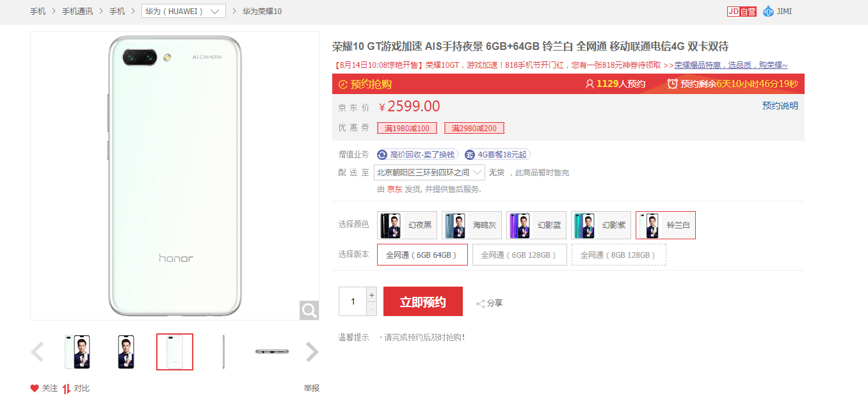Open the 预约说明 link
This screenshot has height=405, width=868.
pyautogui.click(x=780, y=106)
